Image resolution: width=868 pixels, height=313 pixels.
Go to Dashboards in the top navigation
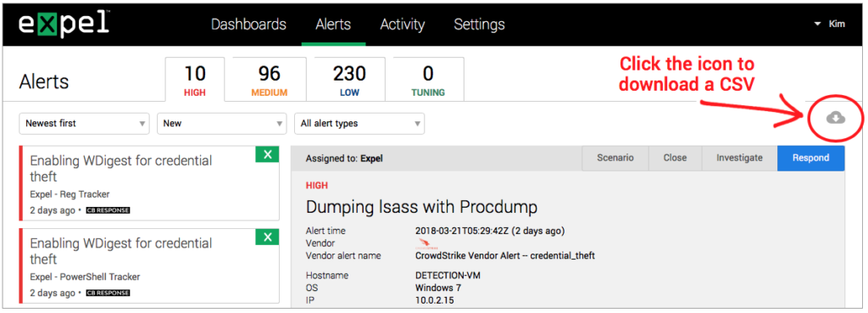coord(248,25)
